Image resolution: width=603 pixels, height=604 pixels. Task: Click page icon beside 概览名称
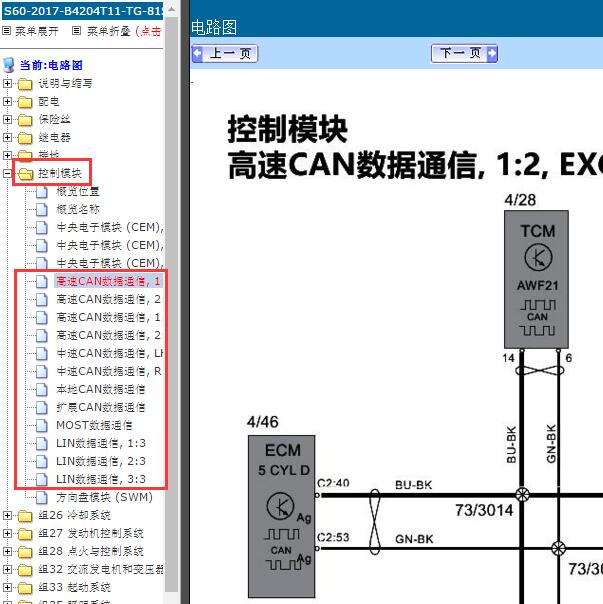(42, 210)
